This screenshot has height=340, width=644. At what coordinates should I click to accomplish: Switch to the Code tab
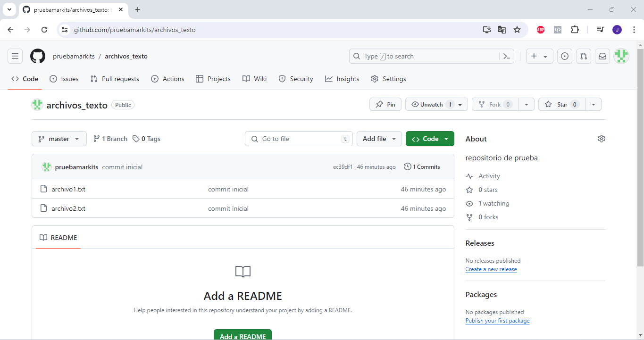click(x=25, y=79)
